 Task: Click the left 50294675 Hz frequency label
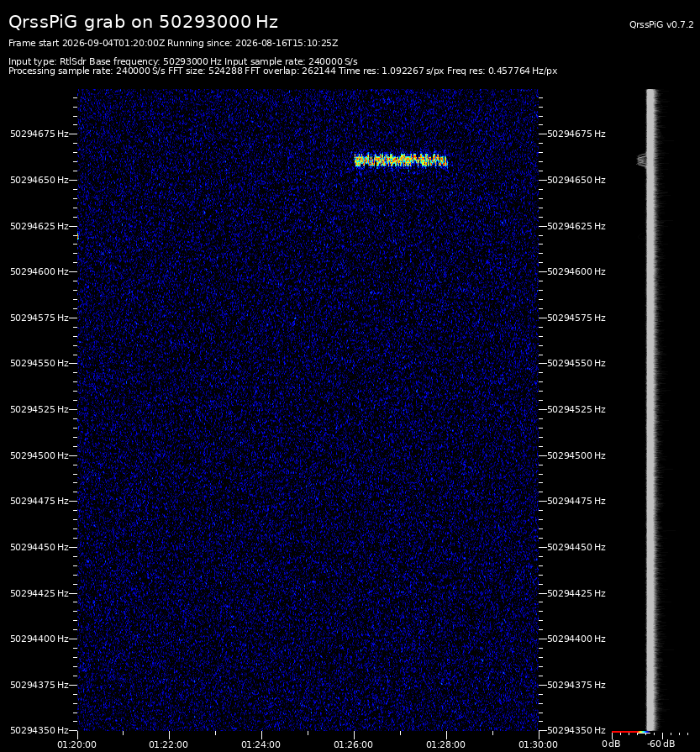pos(39,134)
